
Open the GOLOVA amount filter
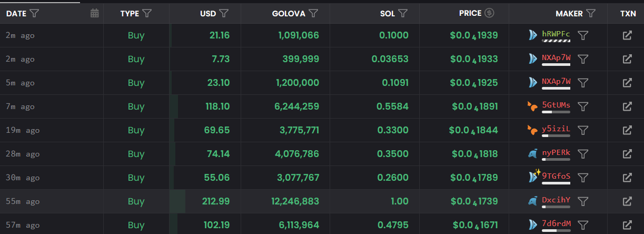(x=313, y=13)
